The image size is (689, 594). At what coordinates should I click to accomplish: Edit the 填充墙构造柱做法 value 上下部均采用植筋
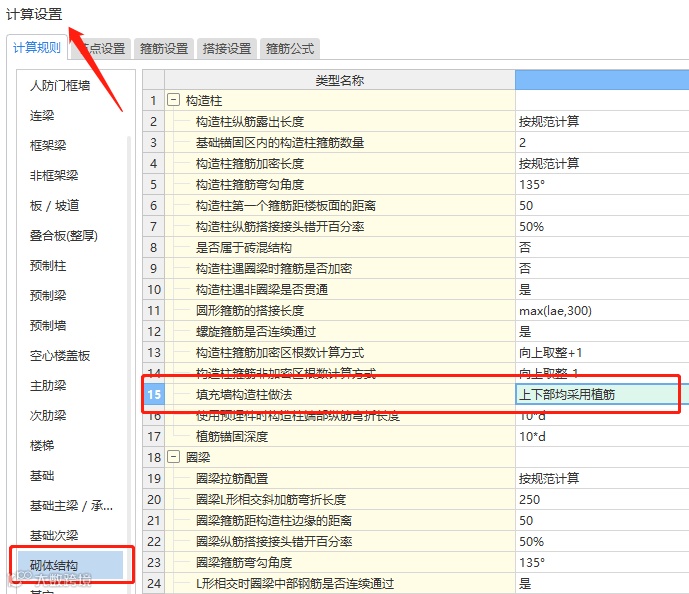(x=602, y=395)
